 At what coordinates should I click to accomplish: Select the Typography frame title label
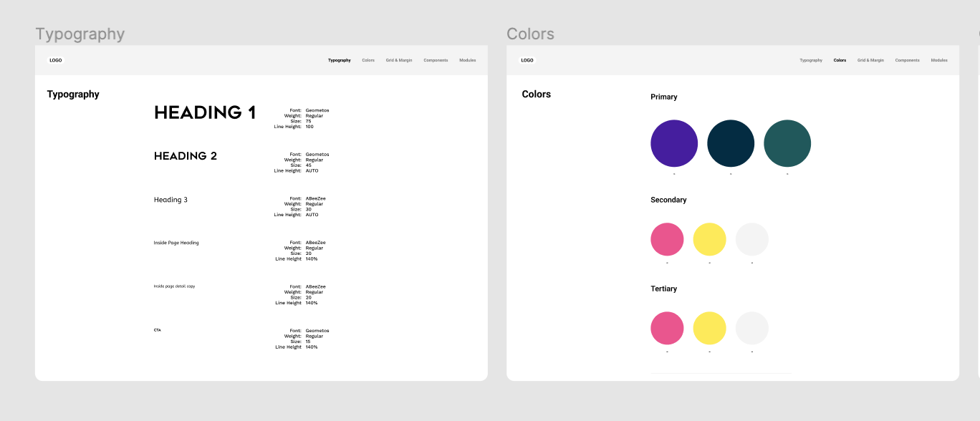80,34
